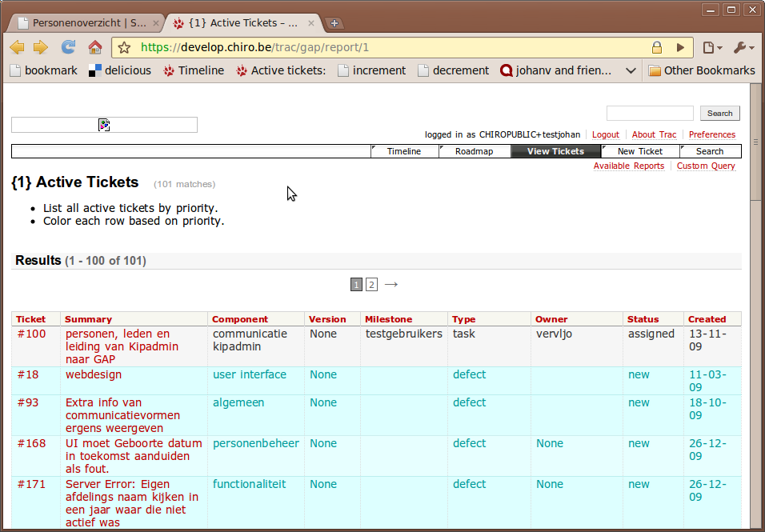The height and width of the screenshot is (532, 765).
Task: Open ticket #171
Action: coord(32,485)
